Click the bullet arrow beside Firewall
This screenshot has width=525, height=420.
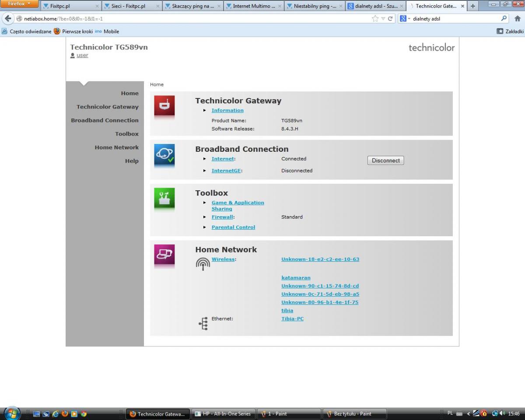click(x=205, y=217)
